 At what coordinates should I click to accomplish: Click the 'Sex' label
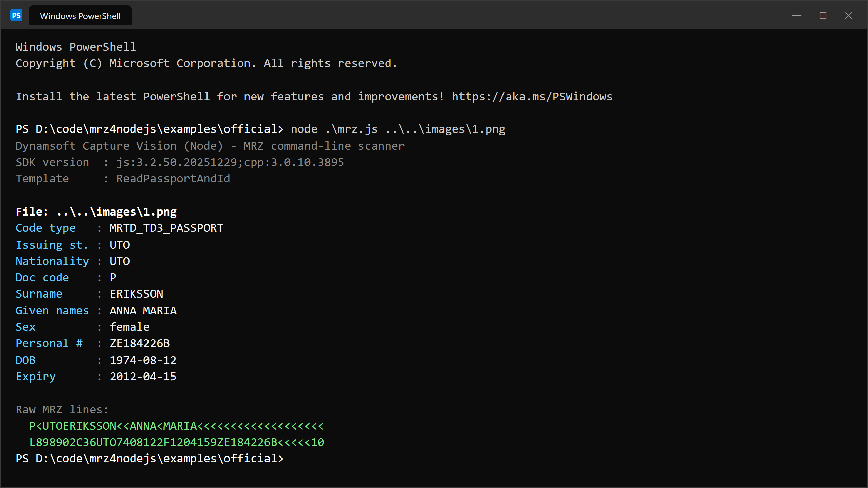point(25,327)
